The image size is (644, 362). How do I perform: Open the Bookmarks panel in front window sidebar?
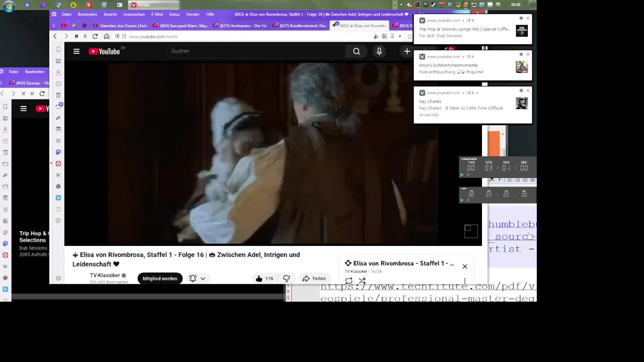(58, 49)
